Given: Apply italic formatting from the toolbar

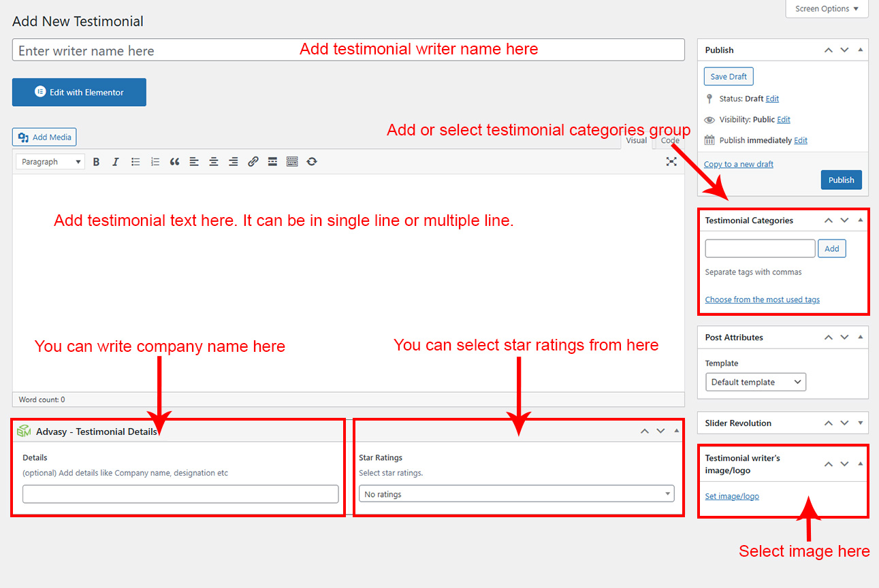Looking at the screenshot, I should (x=116, y=162).
